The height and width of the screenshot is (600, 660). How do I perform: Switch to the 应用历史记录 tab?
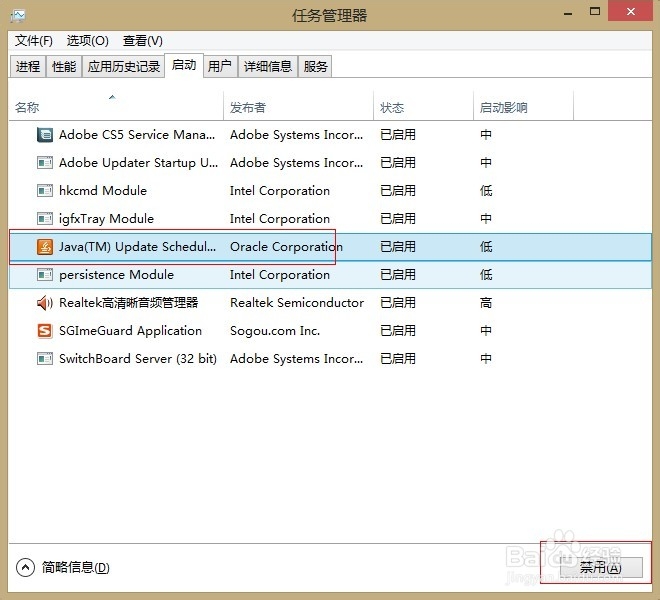[x=123, y=67]
